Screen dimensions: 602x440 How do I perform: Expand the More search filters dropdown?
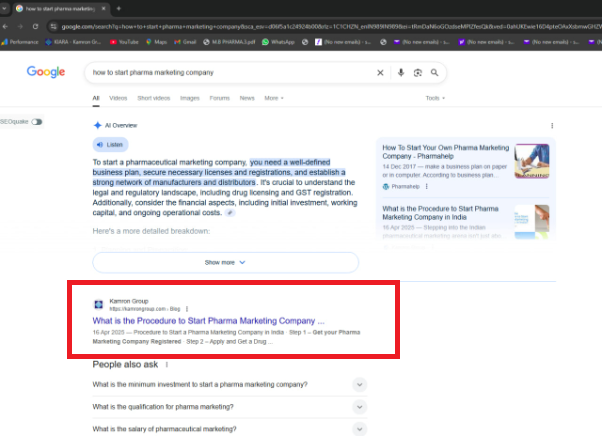click(x=273, y=98)
